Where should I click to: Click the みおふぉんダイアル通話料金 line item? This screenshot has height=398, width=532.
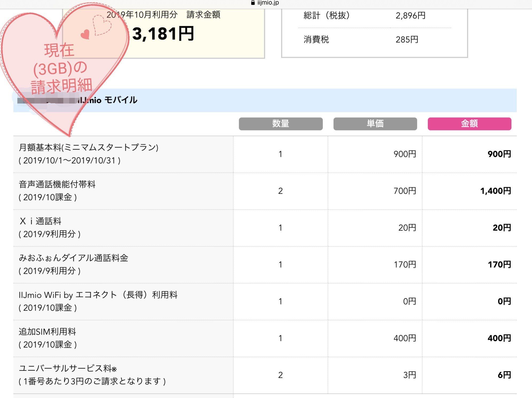(73, 258)
